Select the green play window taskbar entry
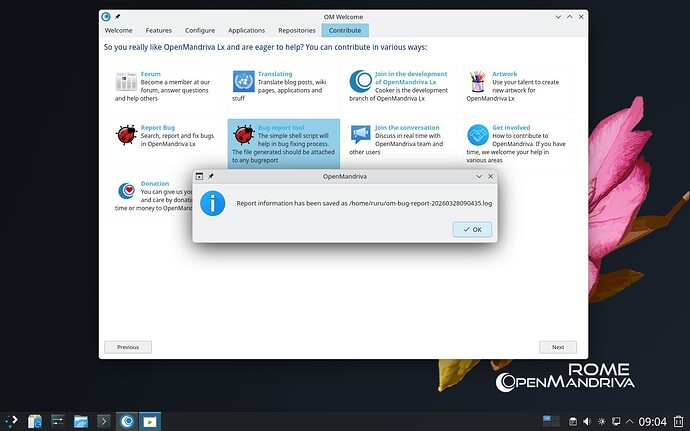The width and height of the screenshot is (690, 431). coord(150,421)
